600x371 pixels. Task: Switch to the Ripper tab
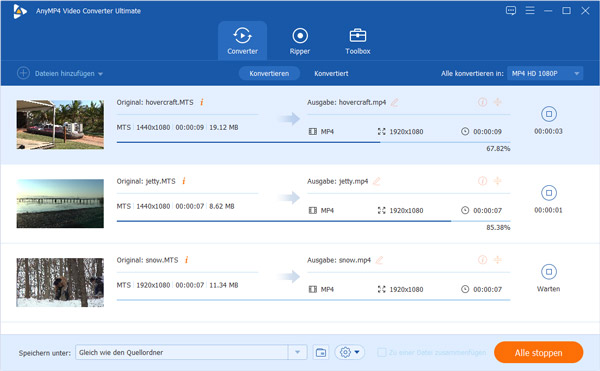[x=300, y=41]
